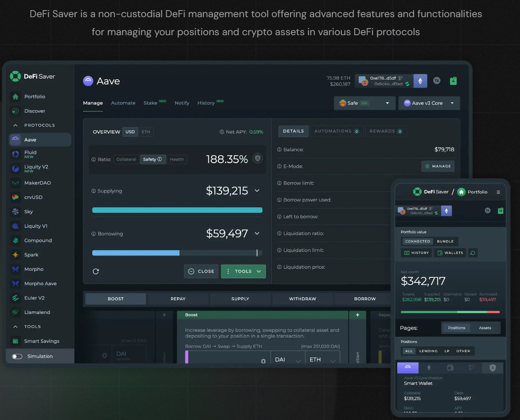Viewport: 520px width, 420px height.
Task: Collapse the TOOLS section
Action: [15, 327]
